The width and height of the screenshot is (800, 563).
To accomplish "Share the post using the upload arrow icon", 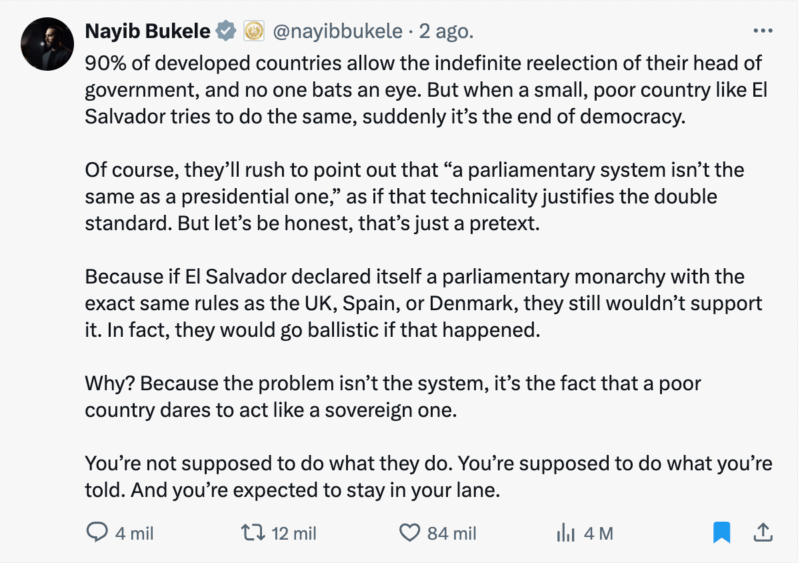I will click(x=762, y=533).
